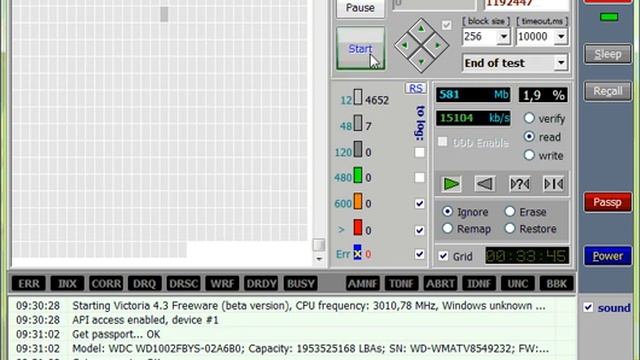
Task: Open the timeout ms dropdown
Action: (561, 37)
